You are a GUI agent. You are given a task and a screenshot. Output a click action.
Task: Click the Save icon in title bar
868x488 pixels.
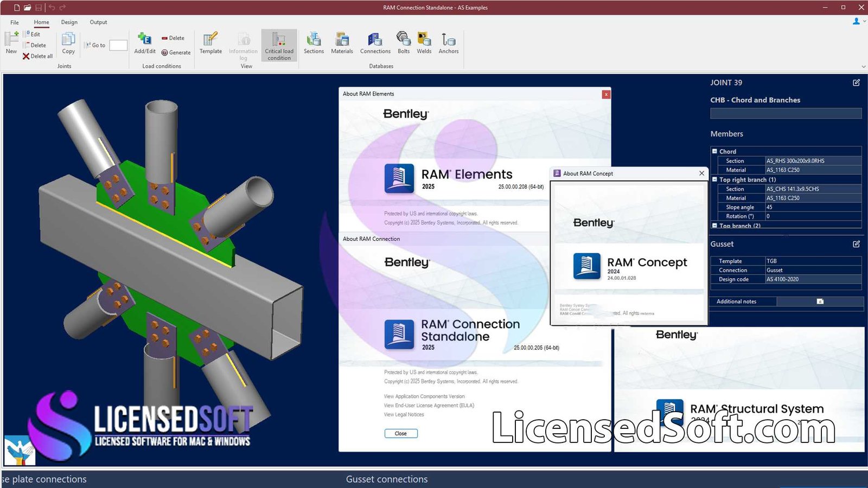[x=39, y=8]
